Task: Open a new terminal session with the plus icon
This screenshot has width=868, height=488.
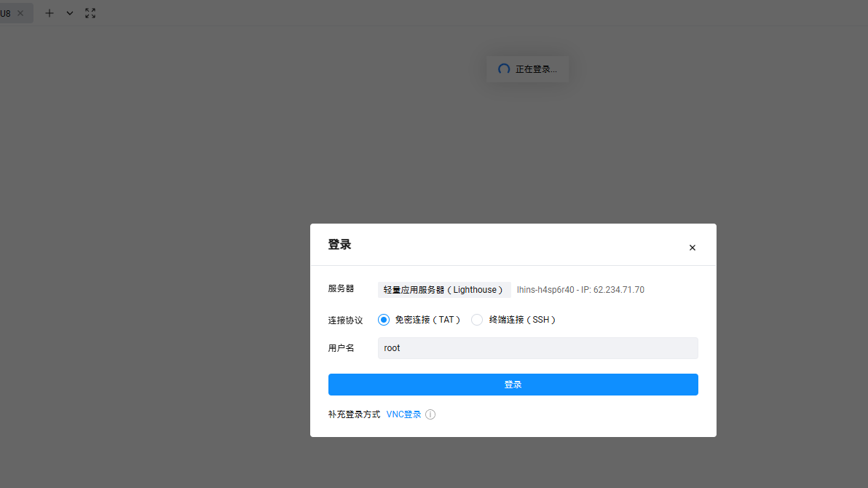Action: click(x=49, y=12)
